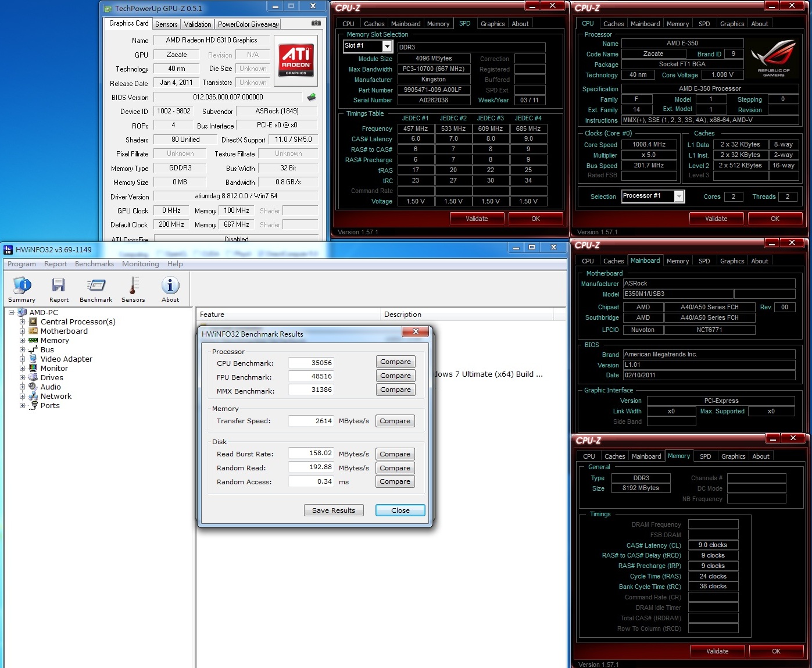The height and width of the screenshot is (668, 812).
Task: Open the Benchmarks menu
Action: [x=94, y=264]
